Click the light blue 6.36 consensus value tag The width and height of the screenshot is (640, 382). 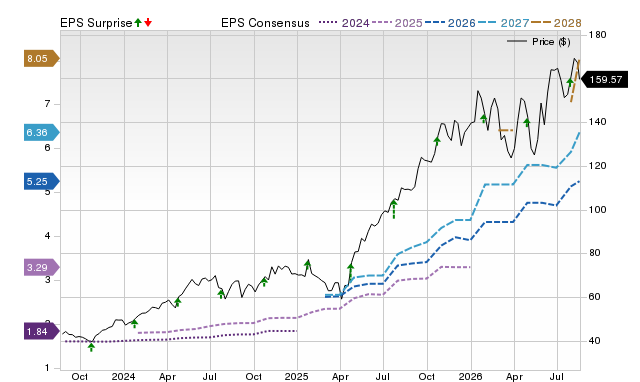(42, 132)
